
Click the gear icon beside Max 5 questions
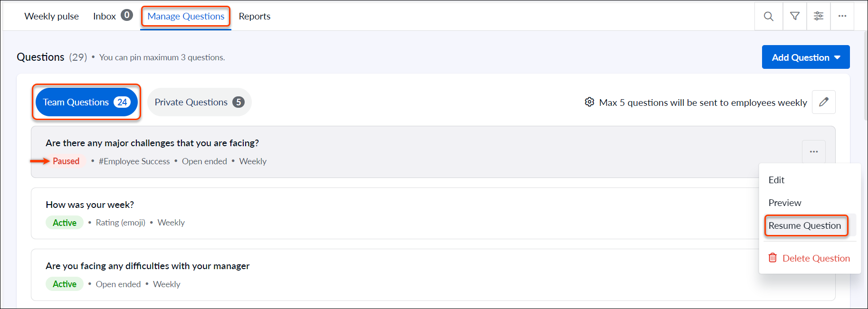coord(589,102)
